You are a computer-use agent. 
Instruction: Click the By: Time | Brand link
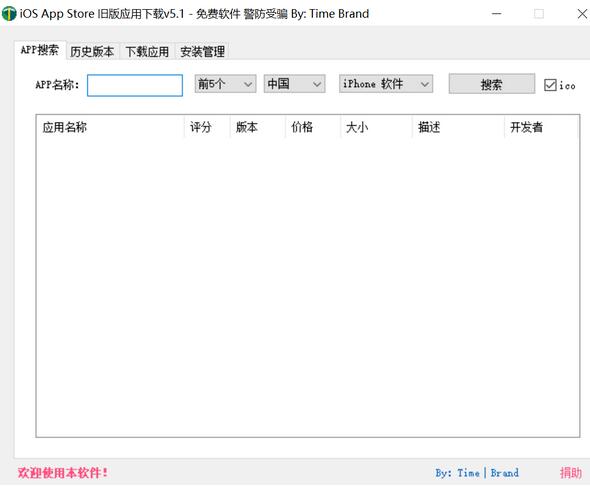coord(477,472)
